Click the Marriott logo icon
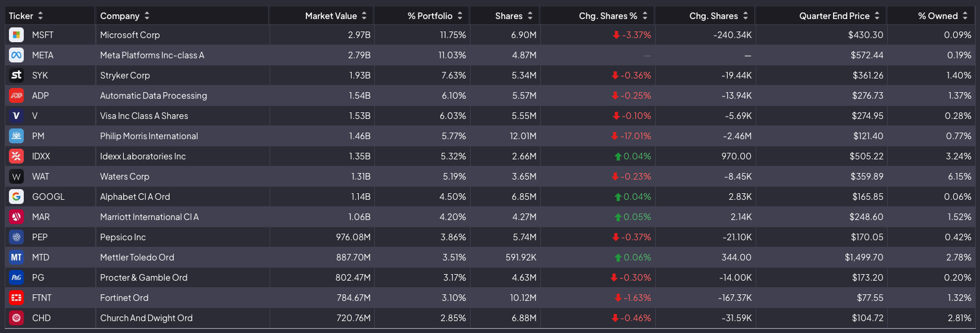The width and height of the screenshot is (980, 333). [17, 217]
